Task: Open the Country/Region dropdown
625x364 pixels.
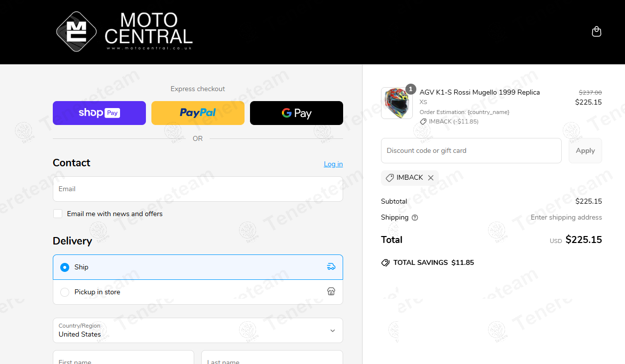Action: [198, 331]
